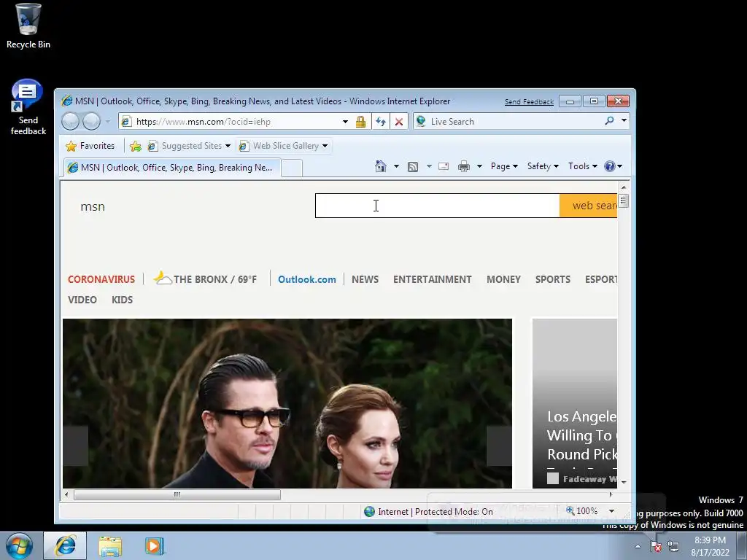The image size is (747, 560).
Task: Open a new blank tab
Action: click(292, 168)
